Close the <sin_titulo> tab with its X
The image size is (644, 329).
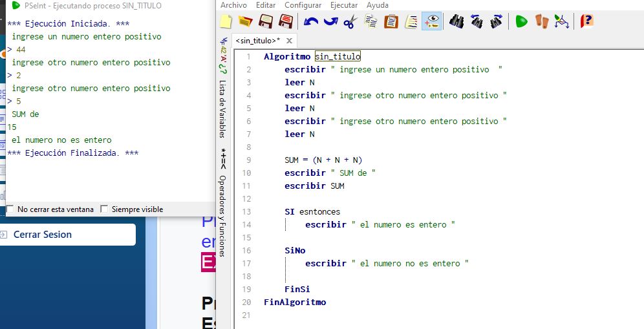tap(289, 41)
